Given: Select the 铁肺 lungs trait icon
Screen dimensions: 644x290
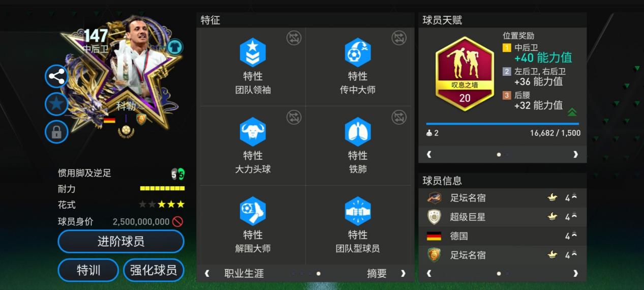Looking at the screenshot, I should point(358,132).
